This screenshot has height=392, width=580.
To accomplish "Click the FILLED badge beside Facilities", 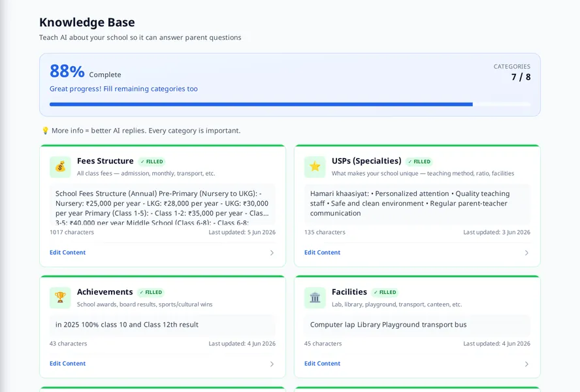I will (x=385, y=293).
